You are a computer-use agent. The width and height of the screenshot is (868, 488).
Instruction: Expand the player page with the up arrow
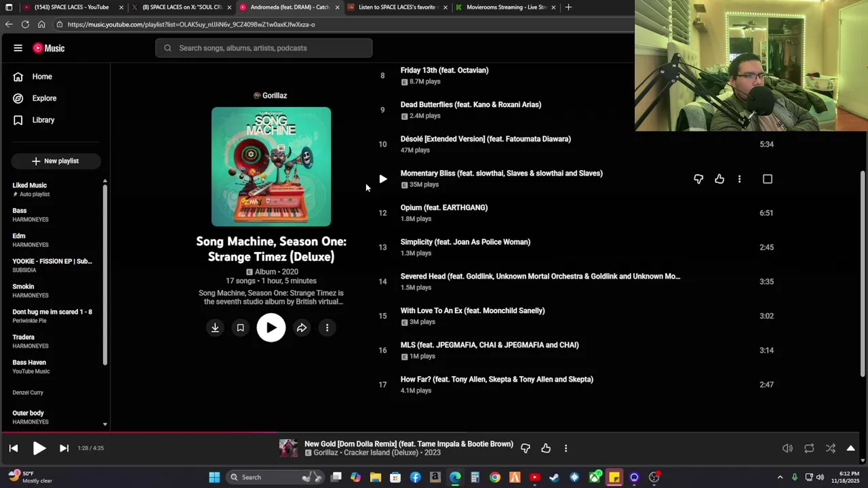(850, 448)
